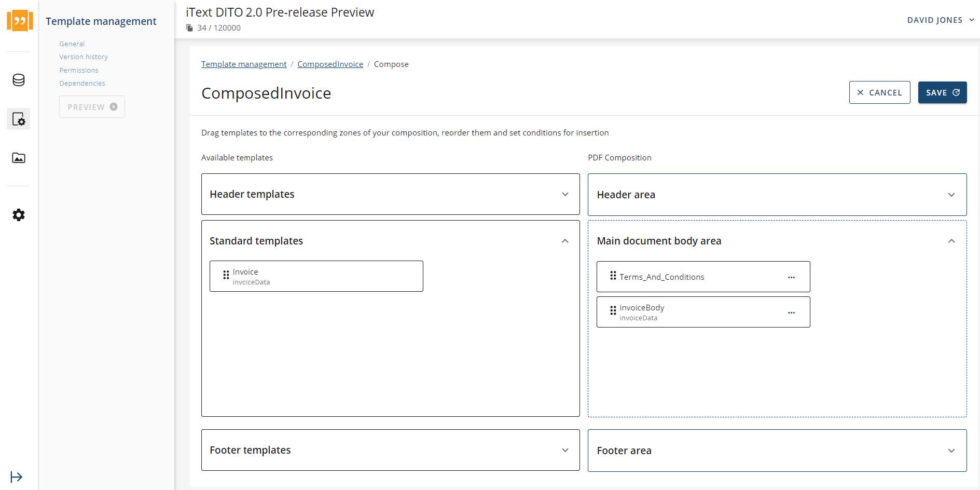Select Version history in the navigation
980x490 pixels.
[83, 57]
